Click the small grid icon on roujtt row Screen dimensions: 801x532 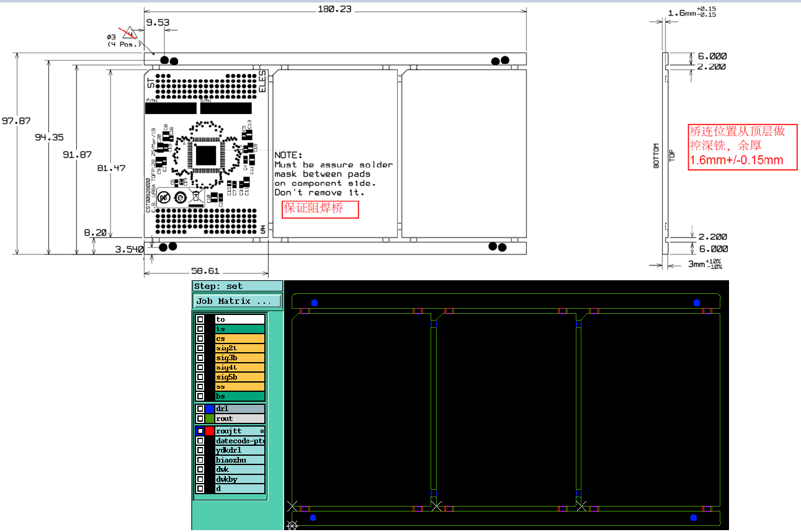click(x=262, y=431)
